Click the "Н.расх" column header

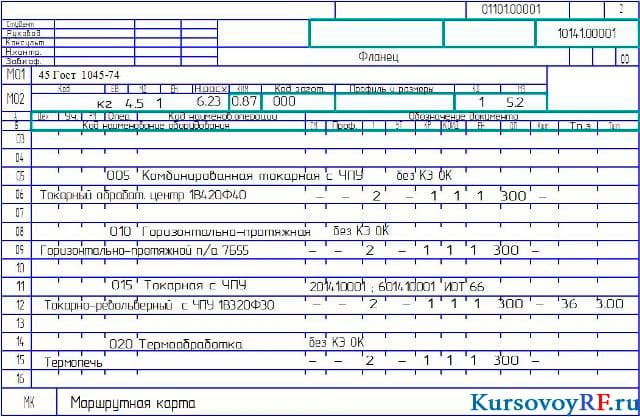211,89
